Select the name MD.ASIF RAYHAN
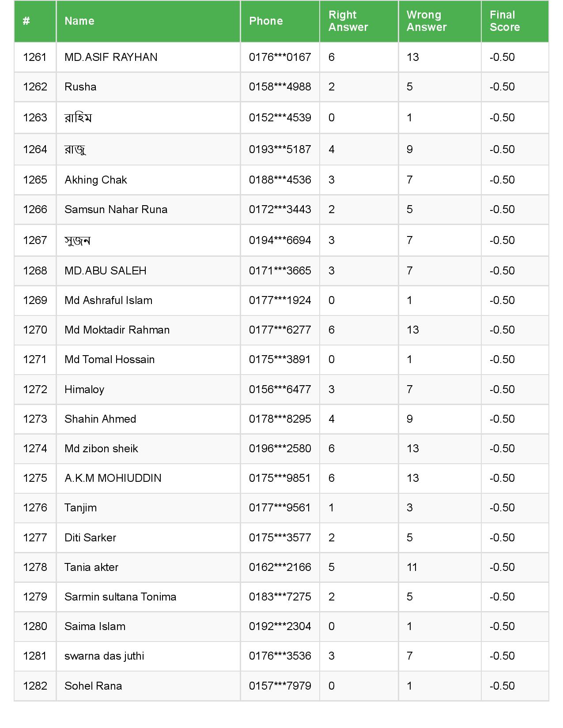The image size is (563, 728). coord(111,57)
